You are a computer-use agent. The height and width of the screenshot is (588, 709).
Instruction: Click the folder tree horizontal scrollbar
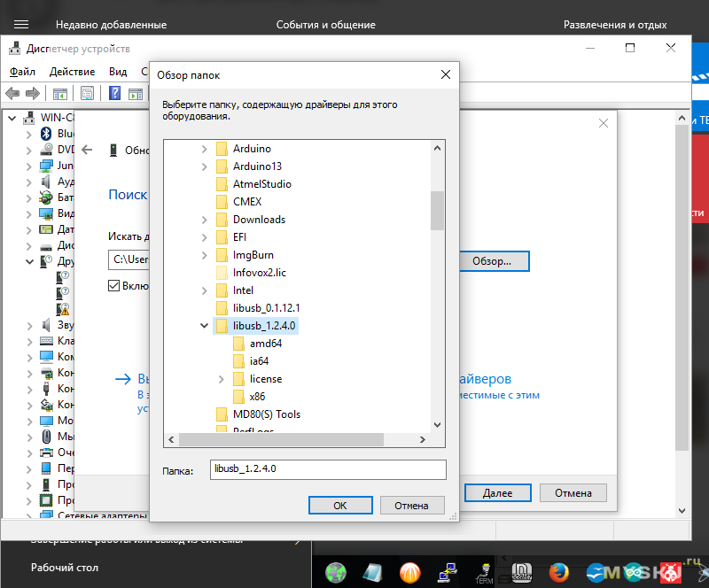pyautogui.click(x=281, y=439)
